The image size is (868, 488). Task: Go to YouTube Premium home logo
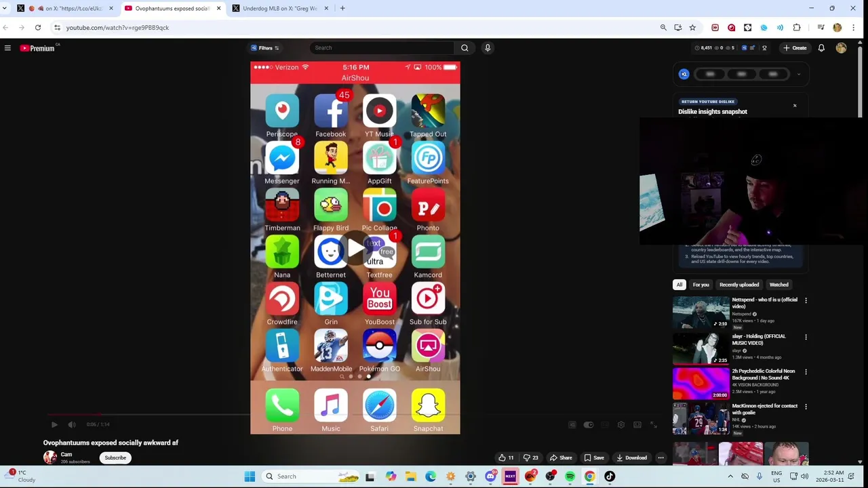[x=37, y=48]
